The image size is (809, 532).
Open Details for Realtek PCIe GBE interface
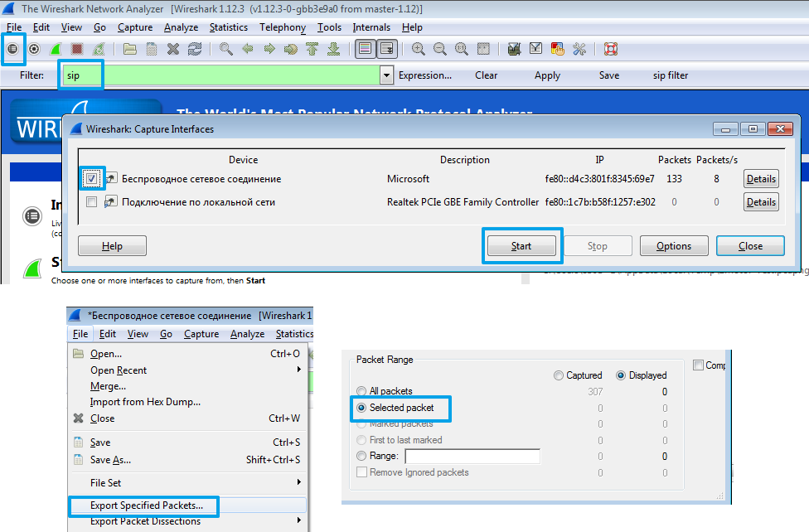point(761,202)
